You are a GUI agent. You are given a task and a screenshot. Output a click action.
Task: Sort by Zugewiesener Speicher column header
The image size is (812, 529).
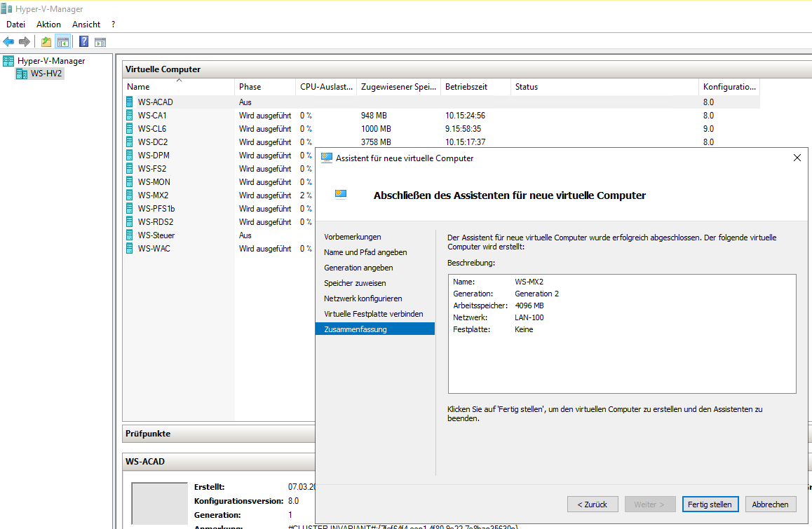[x=399, y=87]
